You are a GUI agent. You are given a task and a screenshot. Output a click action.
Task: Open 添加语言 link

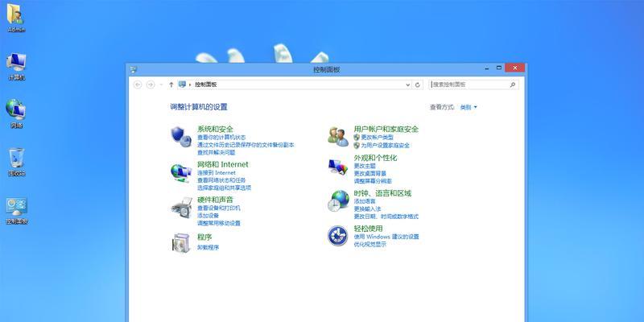[365, 201]
